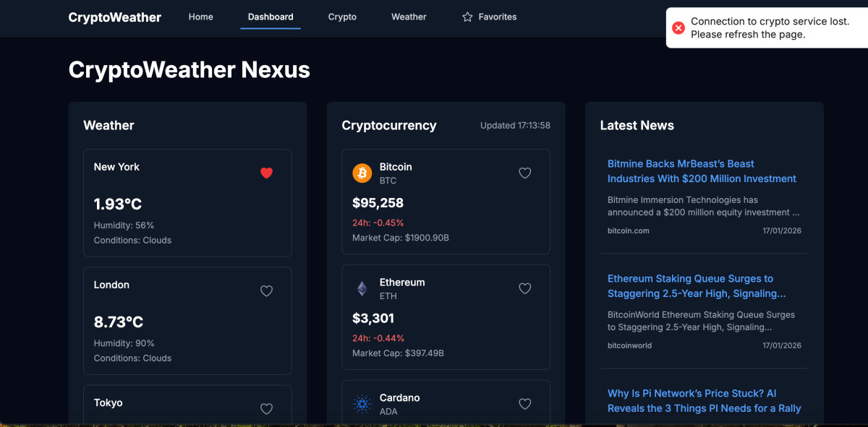Add Bitcoin to favorites via heart
The image size is (868, 427).
(x=525, y=173)
